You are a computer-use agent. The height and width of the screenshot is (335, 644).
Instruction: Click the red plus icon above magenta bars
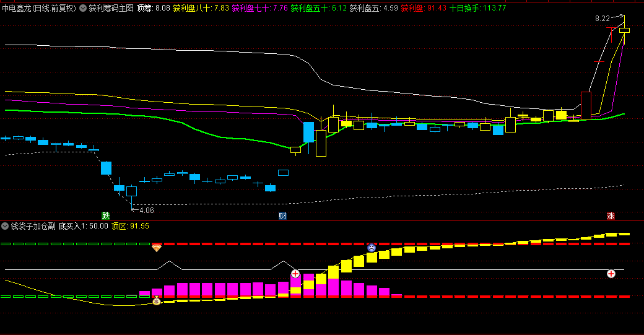(x=295, y=274)
